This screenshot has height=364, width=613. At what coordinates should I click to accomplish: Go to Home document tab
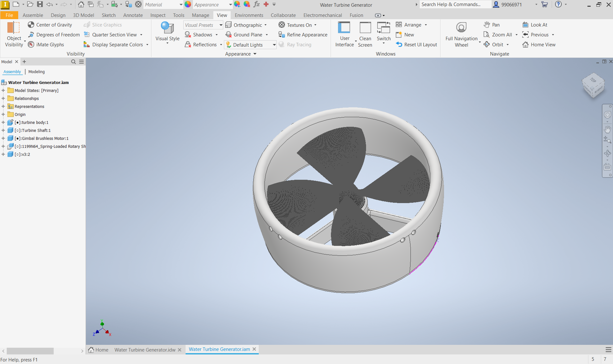point(99,350)
